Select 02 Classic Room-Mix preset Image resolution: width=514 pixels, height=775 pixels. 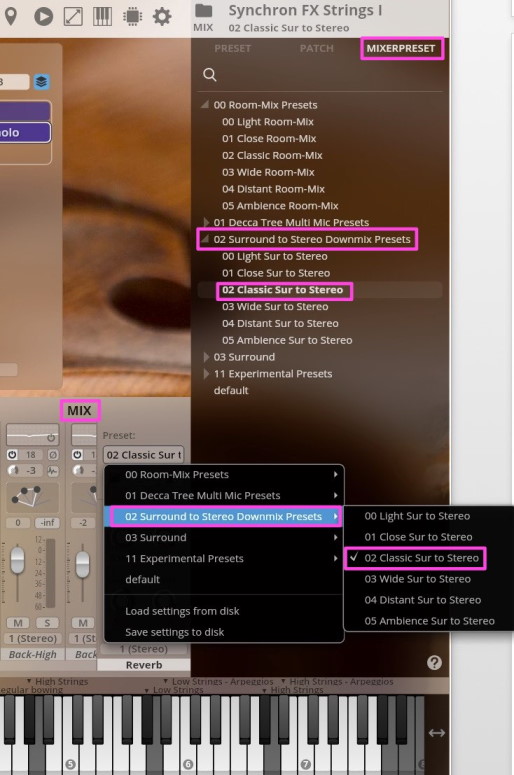click(x=272, y=155)
